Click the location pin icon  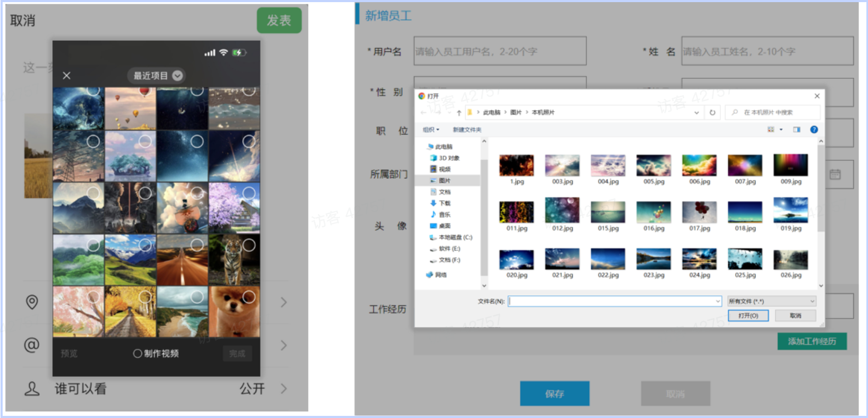[32, 302]
